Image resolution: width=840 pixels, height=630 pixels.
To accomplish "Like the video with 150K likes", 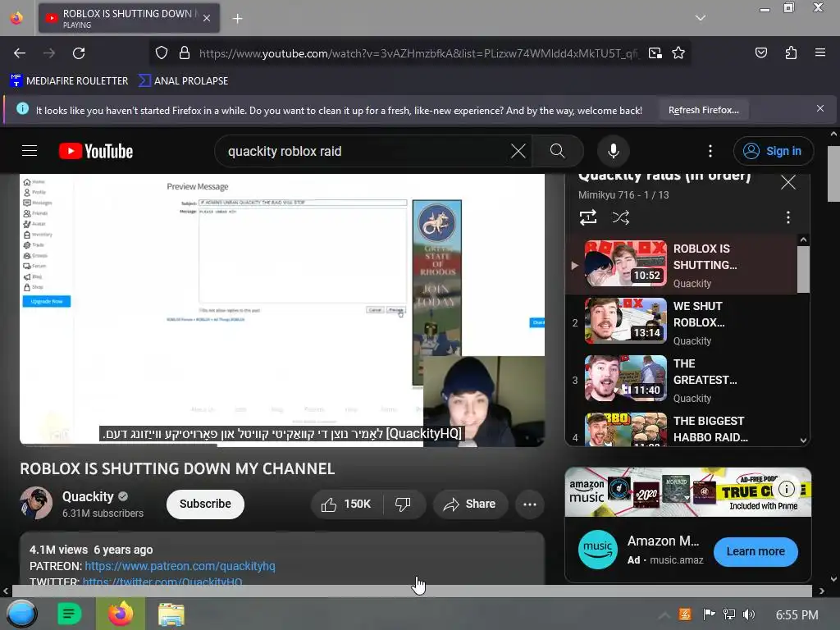I will (346, 504).
